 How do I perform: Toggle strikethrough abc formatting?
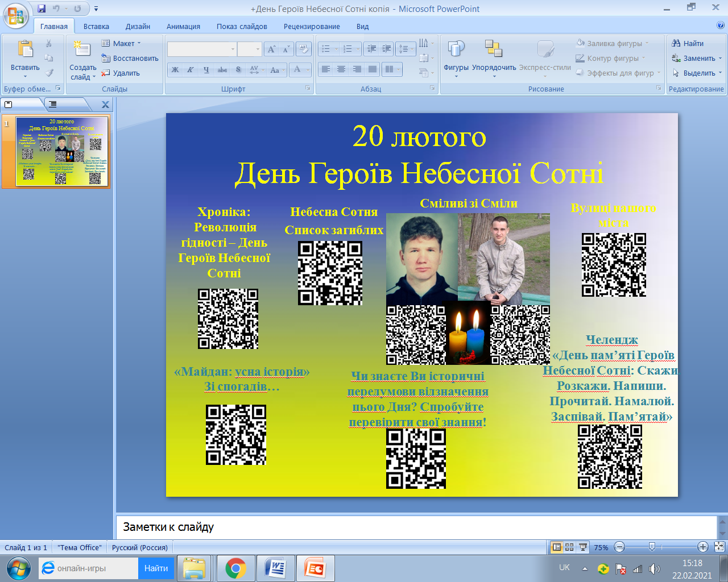pos(222,70)
